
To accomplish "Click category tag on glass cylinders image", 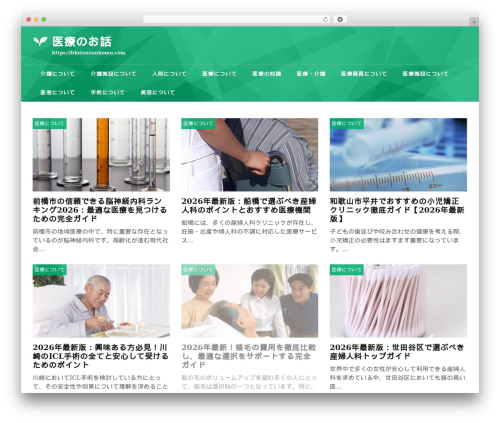I will 49,123.
